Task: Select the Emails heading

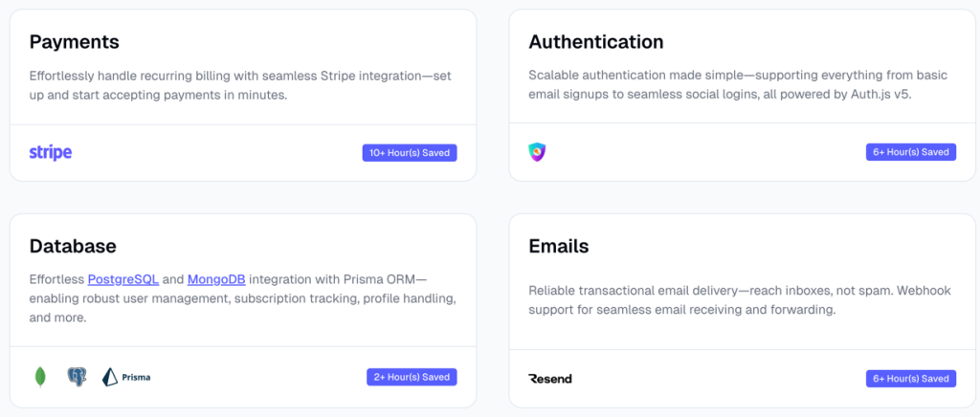Action: pos(559,246)
